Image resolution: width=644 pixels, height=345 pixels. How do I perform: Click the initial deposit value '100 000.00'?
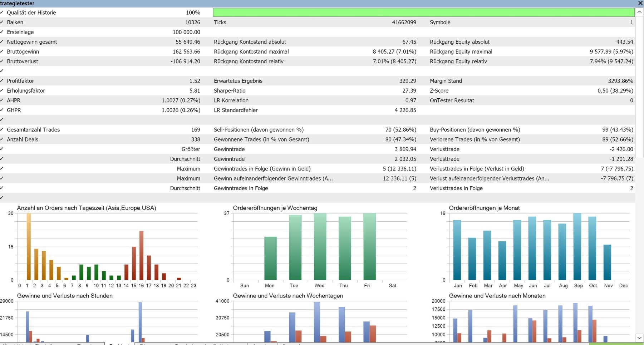coord(186,32)
